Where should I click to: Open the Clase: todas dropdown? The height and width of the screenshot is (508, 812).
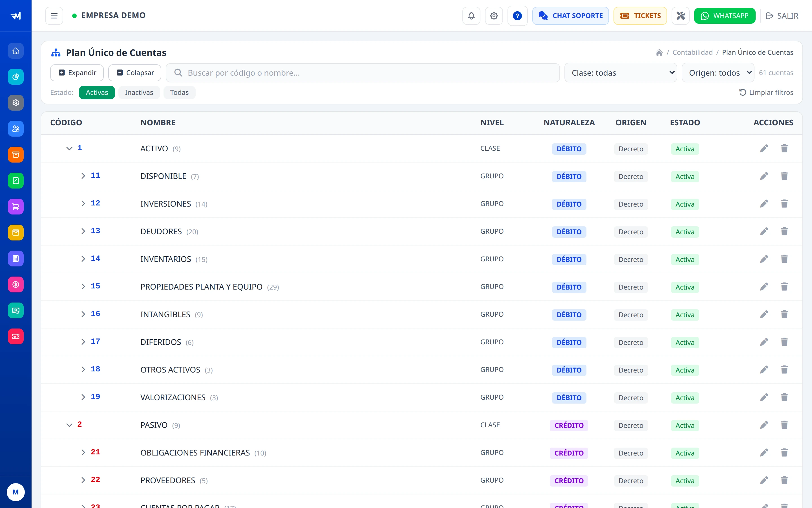[621, 73]
